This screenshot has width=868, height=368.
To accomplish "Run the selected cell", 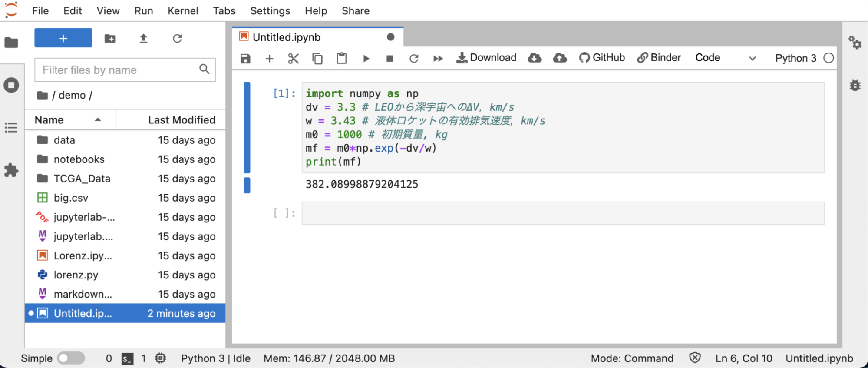I will 366,58.
